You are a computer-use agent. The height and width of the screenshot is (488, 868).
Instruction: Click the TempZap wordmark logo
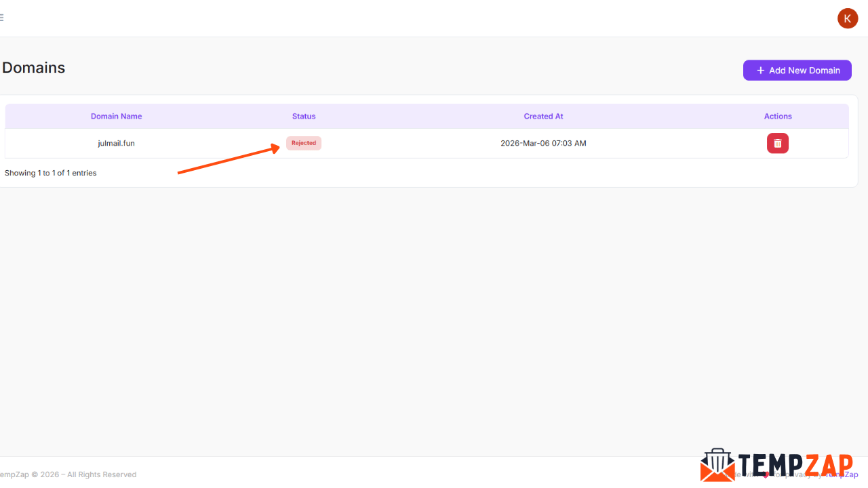click(x=797, y=465)
